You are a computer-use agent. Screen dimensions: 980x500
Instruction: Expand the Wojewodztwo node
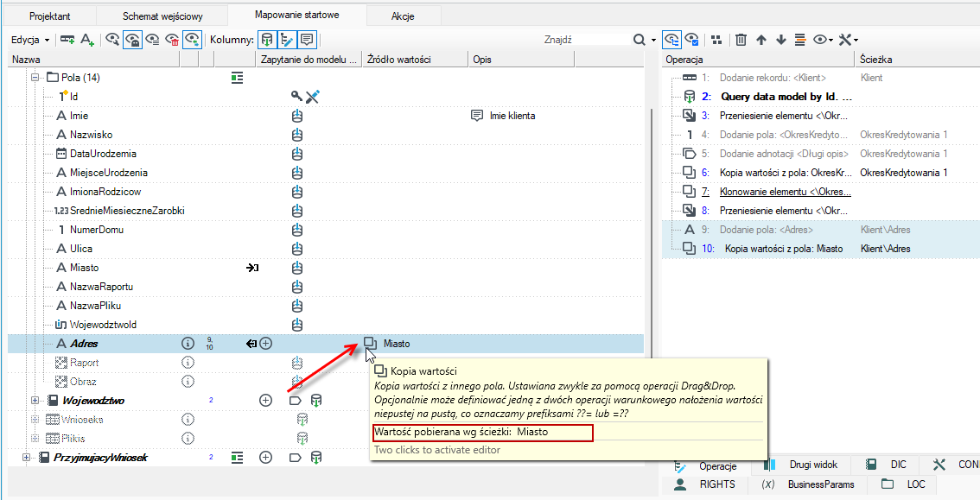(35, 400)
